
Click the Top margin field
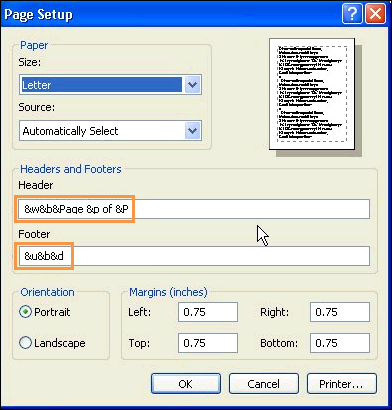[x=208, y=343]
